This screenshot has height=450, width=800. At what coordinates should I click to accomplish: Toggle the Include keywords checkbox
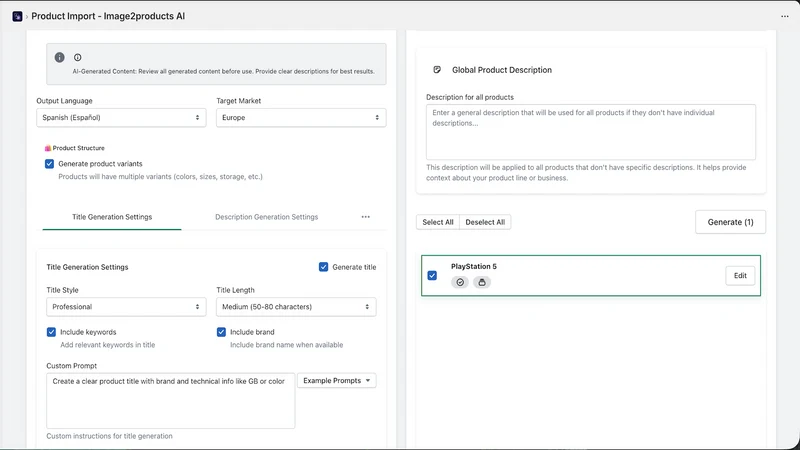click(51, 332)
